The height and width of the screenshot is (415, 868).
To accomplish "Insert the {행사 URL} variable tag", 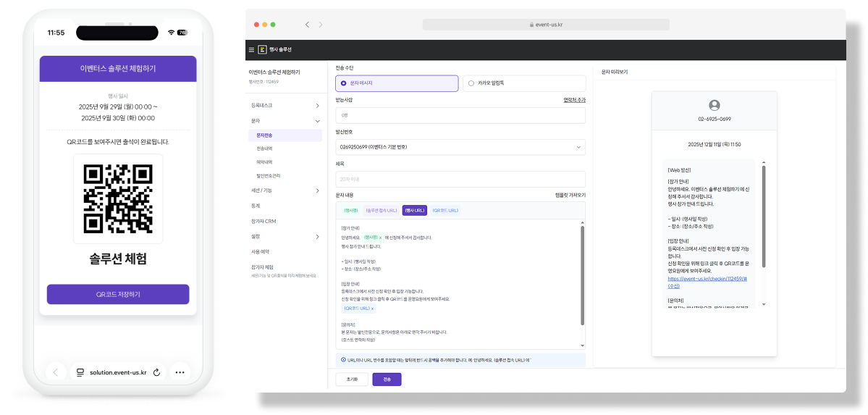I will coord(415,211).
